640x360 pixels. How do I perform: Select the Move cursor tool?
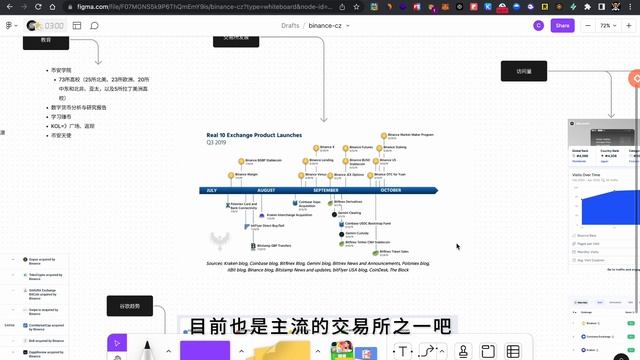(117, 343)
